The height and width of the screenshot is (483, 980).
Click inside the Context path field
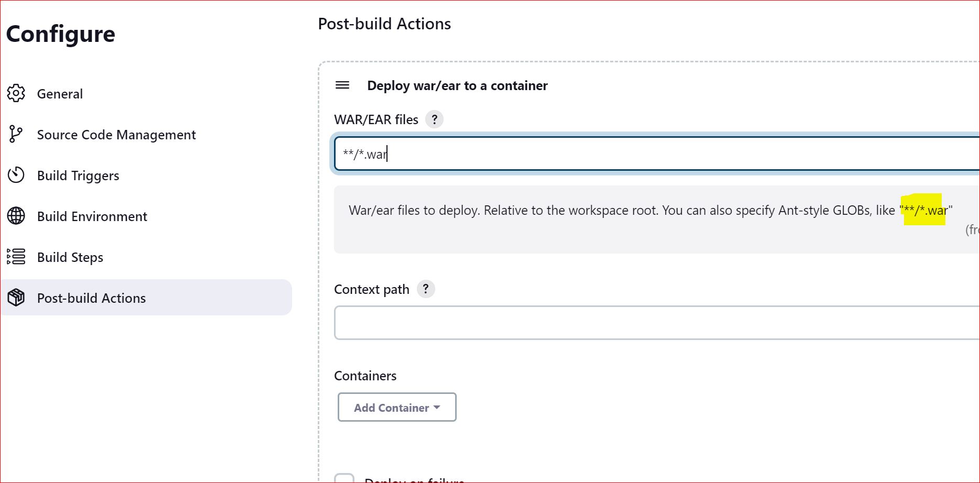coord(577,322)
